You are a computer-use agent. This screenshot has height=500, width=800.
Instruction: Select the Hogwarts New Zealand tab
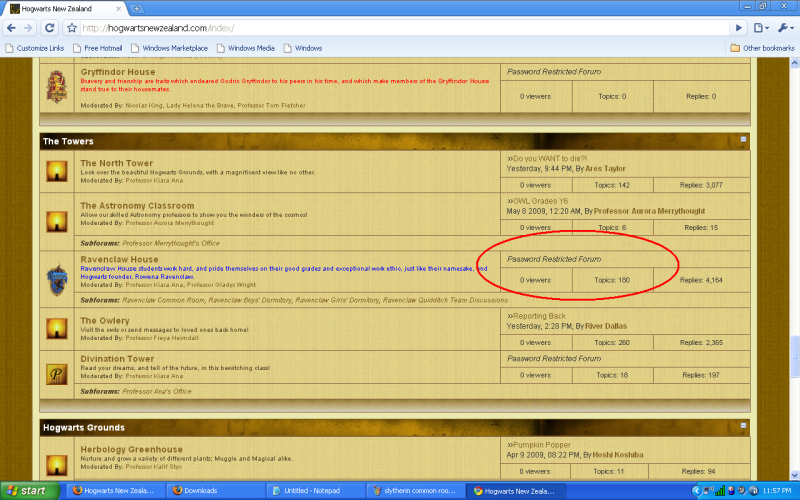click(x=64, y=9)
